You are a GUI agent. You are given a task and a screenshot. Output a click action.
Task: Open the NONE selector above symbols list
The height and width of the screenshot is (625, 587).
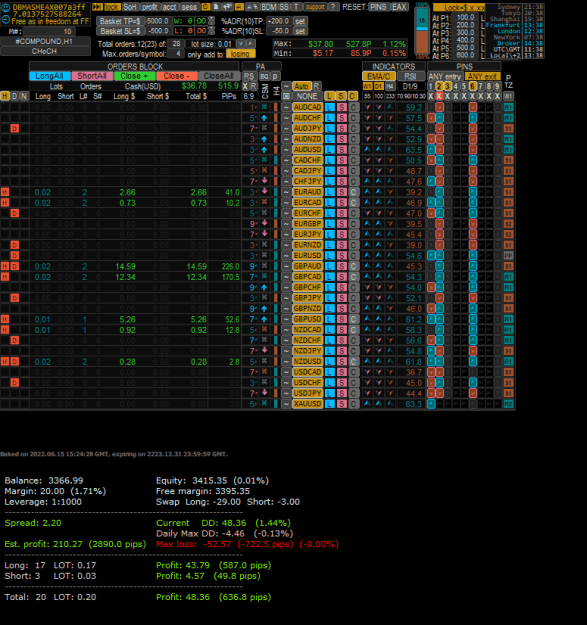tap(307, 96)
